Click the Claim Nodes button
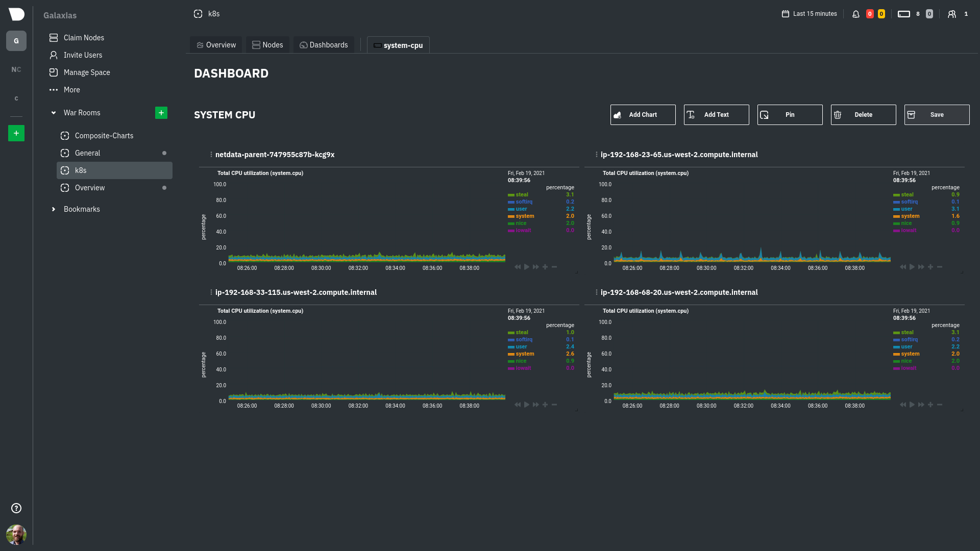 [x=84, y=38]
